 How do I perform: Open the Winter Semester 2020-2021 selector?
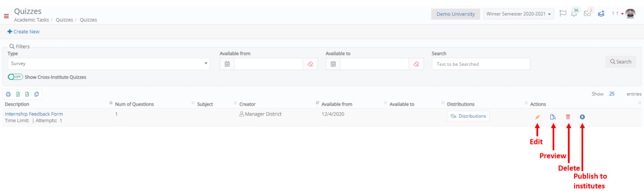point(519,14)
